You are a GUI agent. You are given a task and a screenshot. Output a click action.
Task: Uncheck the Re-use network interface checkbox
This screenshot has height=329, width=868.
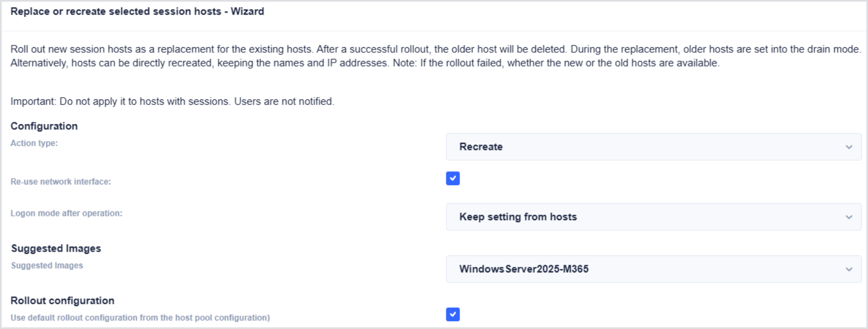click(453, 179)
